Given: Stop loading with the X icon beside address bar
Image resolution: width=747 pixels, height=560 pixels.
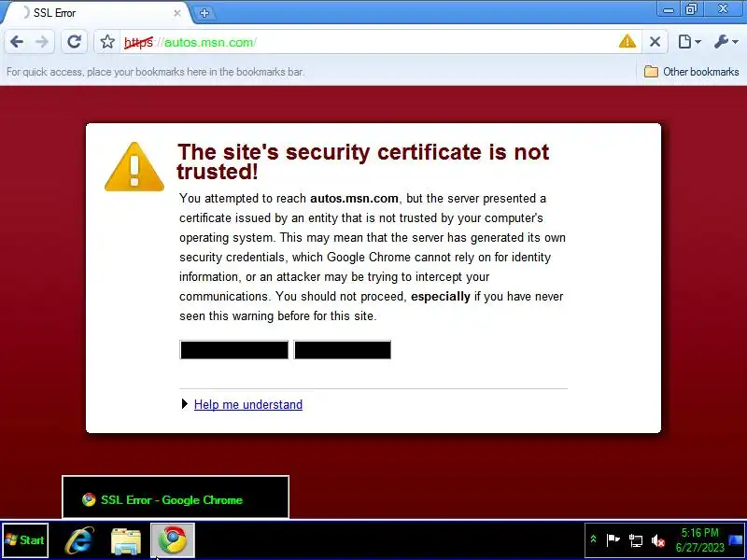Looking at the screenshot, I should coord(655,42).
